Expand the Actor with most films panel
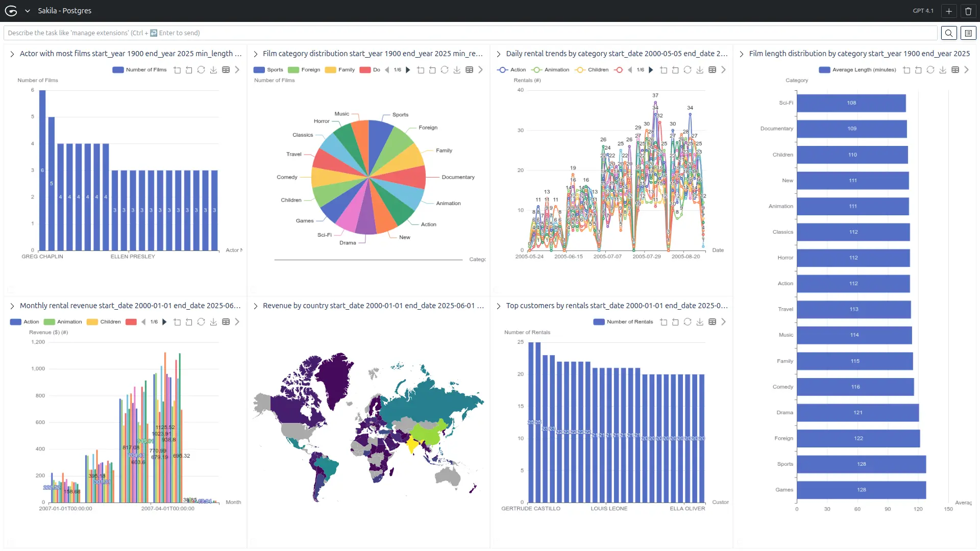 tap(12, 54)
